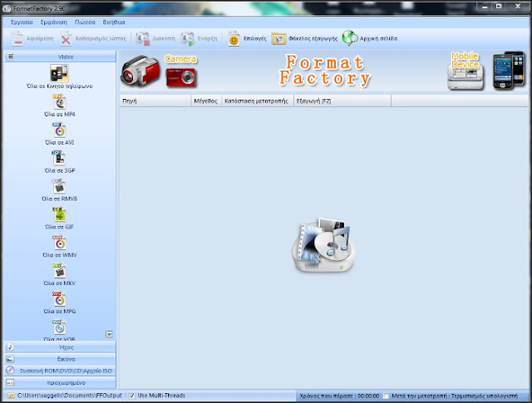
Task: Open the Φάκελος εξαγωγής output folder icon
Action: coord(278,39)
